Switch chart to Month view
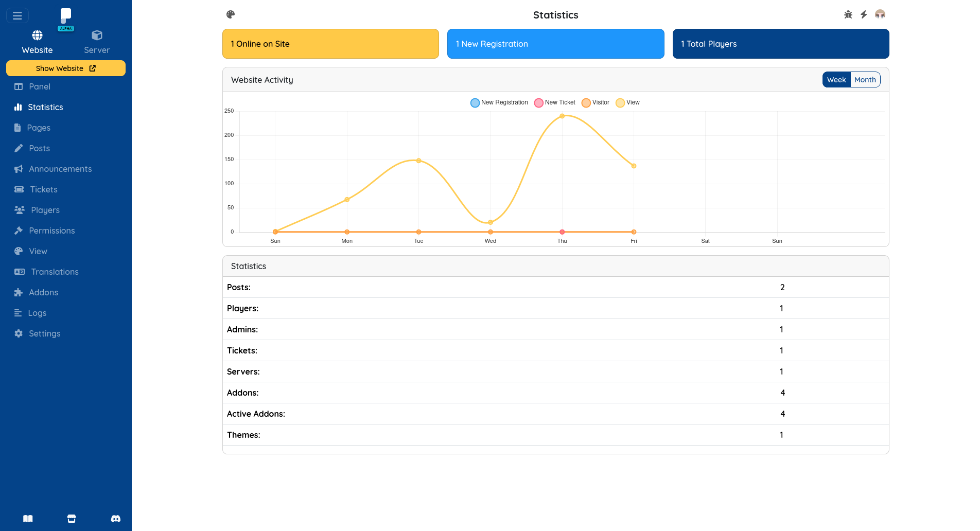Image resolution: width=980 pixels, height=531 pixels. pos(865,79)
